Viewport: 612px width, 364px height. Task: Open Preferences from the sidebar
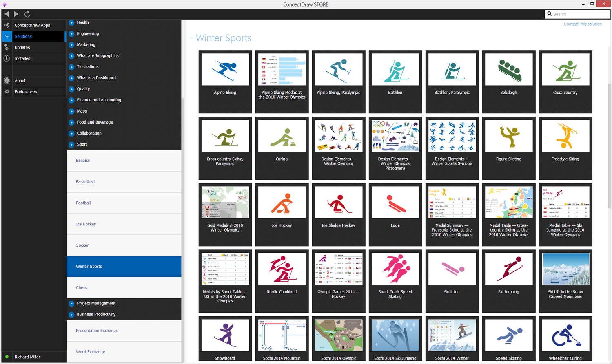[x=33, y=92]
